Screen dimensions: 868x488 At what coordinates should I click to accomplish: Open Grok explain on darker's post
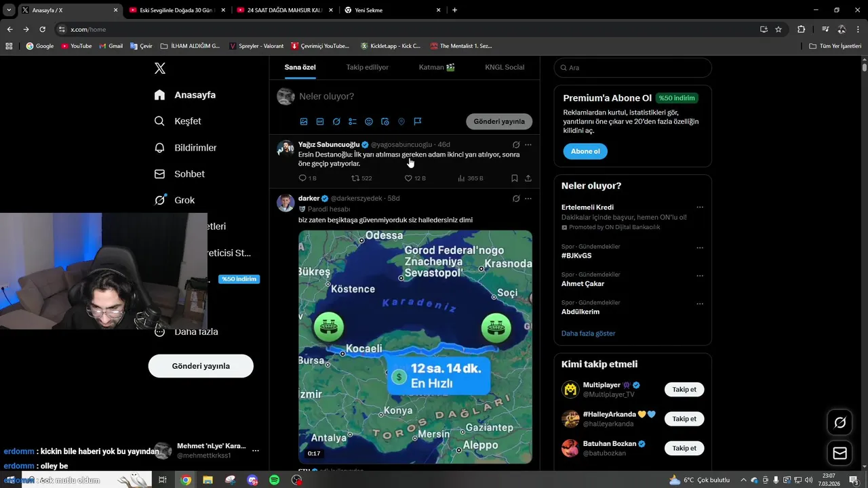coord(516,199)
